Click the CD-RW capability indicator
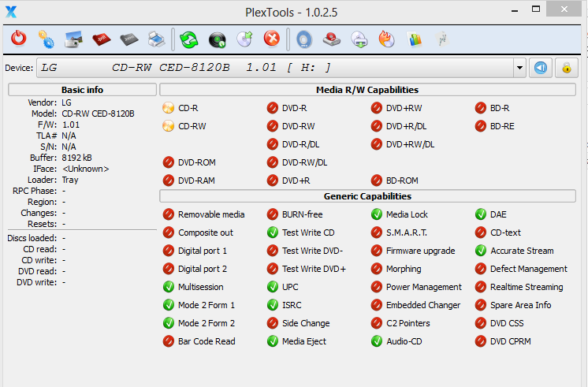Screen dimensions: 588x387 coord(169,126)
